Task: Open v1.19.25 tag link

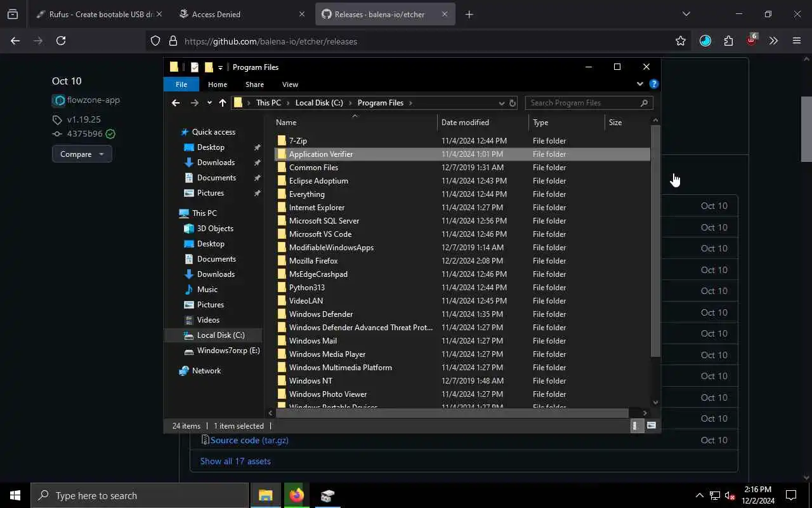Action: tap(84, 119)
